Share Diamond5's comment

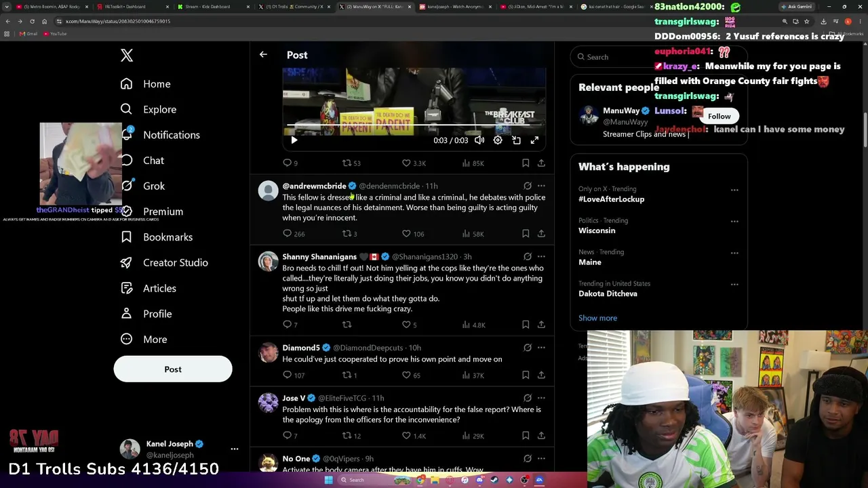pyautogui.click(x=541, y=375)
